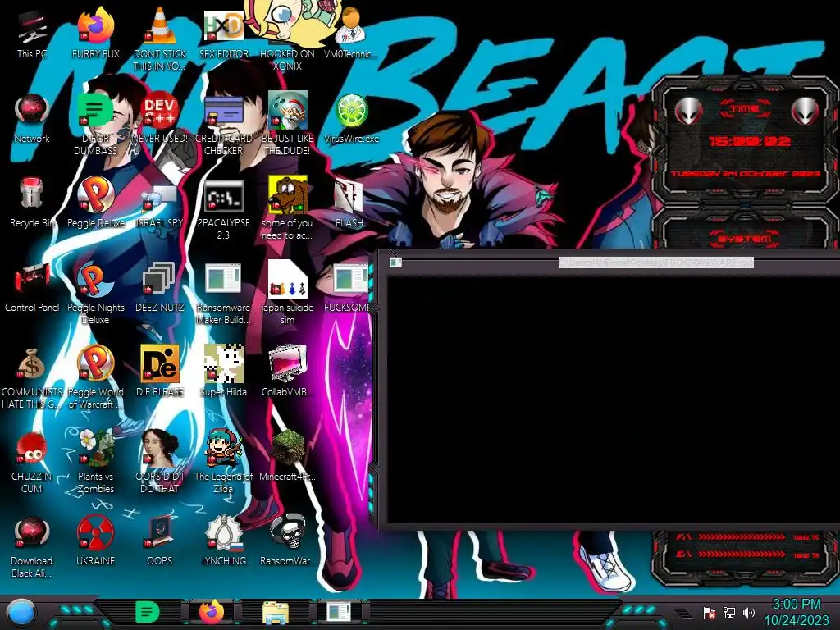Click the console window title bar icon
The image size is (840, 630).
click(396, 262)
